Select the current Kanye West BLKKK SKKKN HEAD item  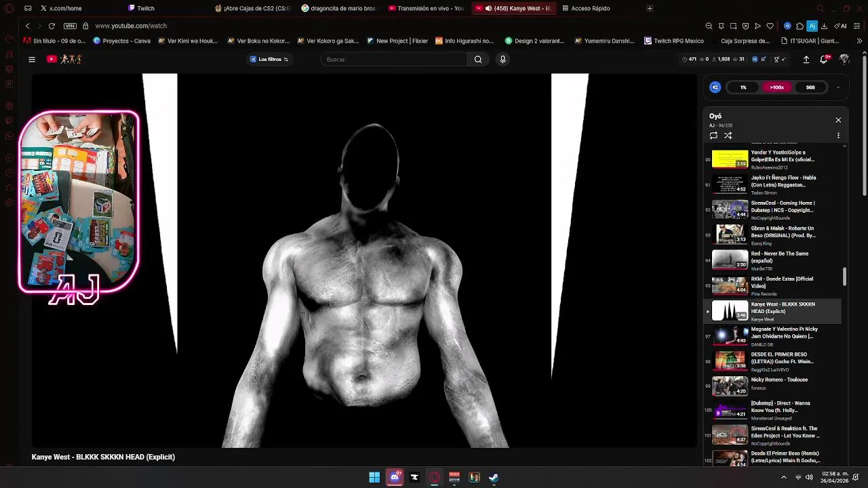[x=772, y=311]
